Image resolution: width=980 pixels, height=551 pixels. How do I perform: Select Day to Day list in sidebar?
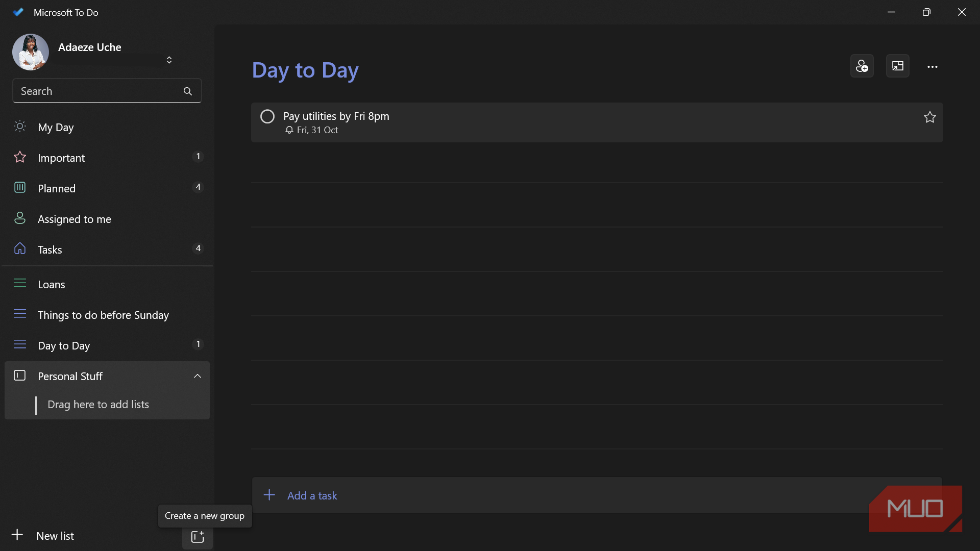tap(107, 345)
